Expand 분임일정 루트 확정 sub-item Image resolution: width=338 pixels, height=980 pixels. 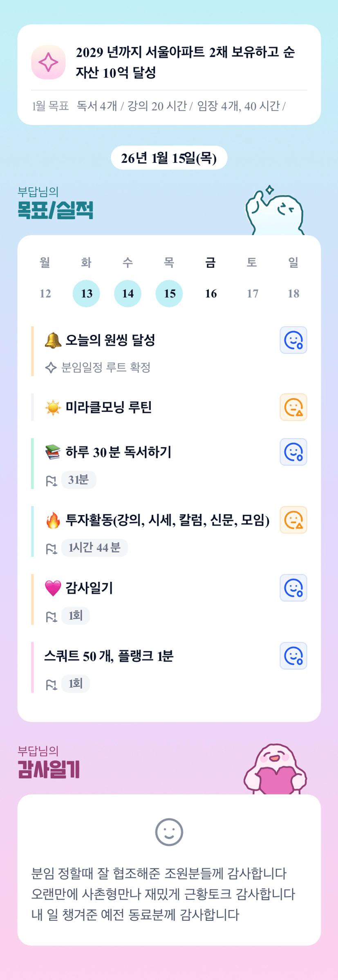click(105, 368)
